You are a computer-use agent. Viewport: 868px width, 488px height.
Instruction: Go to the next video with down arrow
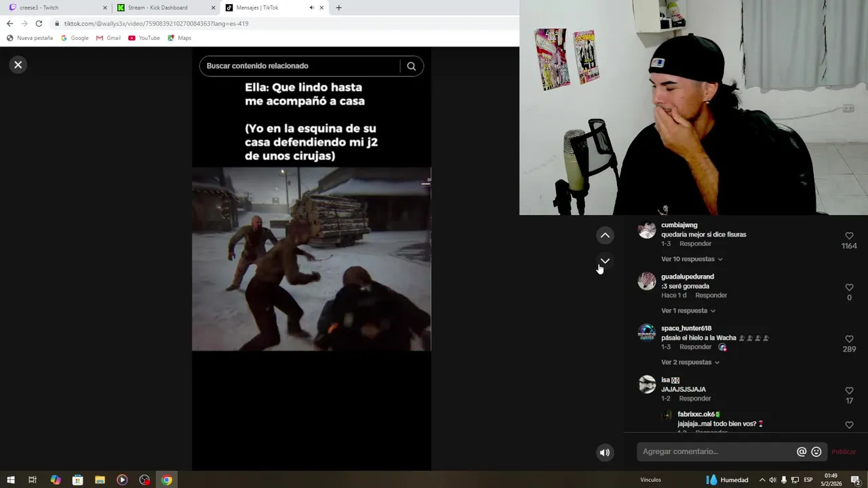(605, 261)
